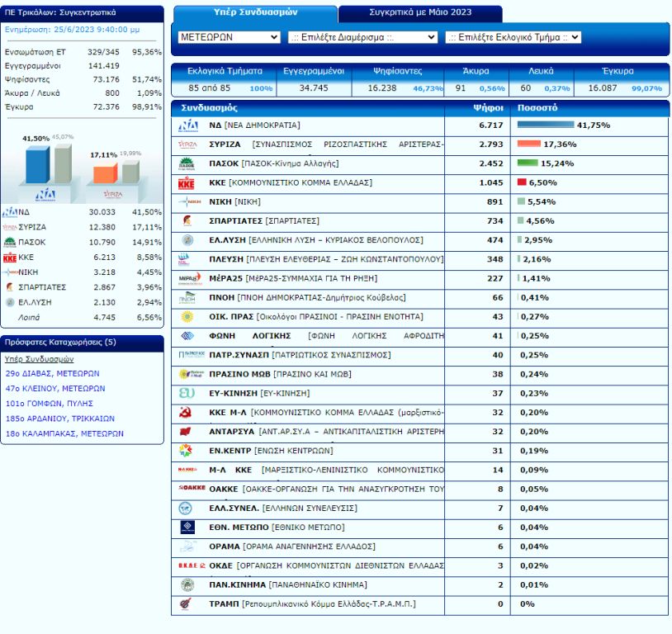Open the Επιλέξτε Εκλογικό Τμήμα dropdown

click(x=513, y=37)
